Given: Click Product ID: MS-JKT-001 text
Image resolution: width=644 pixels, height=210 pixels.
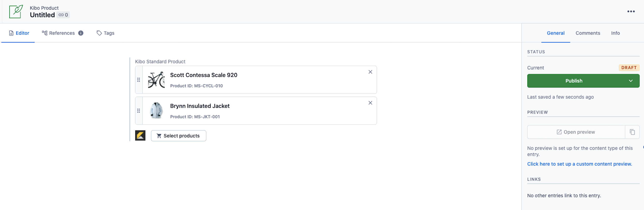Looking at the screenshot, I should click(195, 117).
